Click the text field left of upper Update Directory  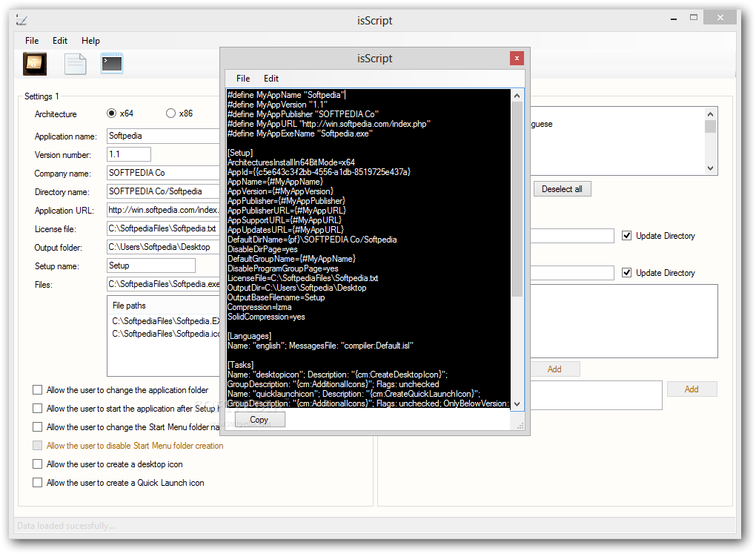pyautogui.click(x=572, y=236)
